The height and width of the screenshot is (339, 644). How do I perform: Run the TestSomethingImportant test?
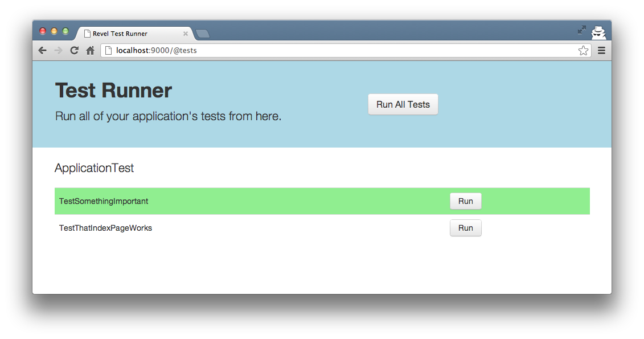pyautogui.click(x=465, y=201)
